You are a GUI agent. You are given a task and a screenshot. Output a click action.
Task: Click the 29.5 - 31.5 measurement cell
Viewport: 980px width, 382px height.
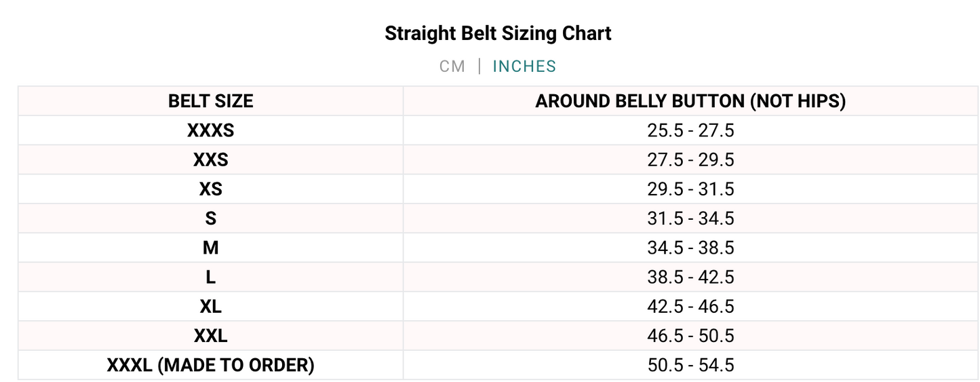click(690, 189)
